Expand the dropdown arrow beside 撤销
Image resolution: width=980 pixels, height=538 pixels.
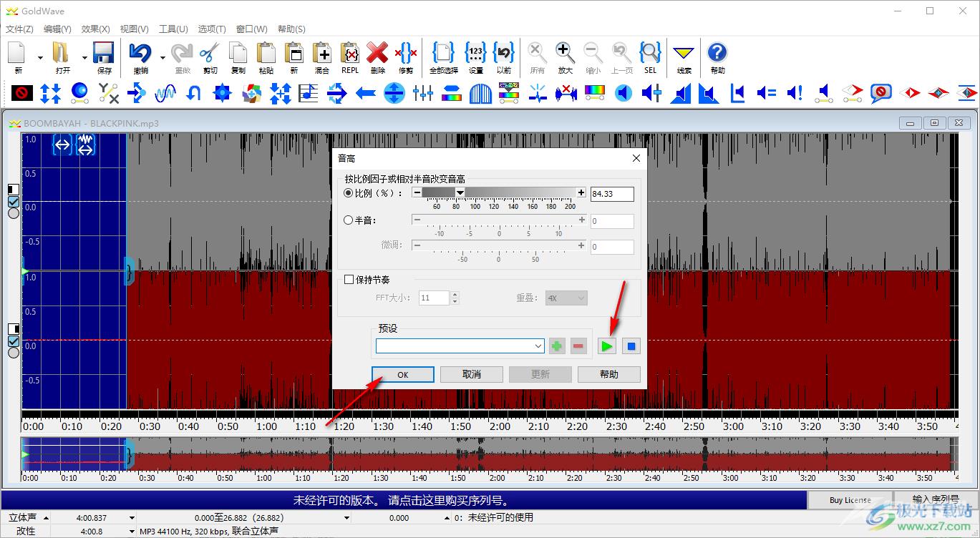click(x=163, y=57)
